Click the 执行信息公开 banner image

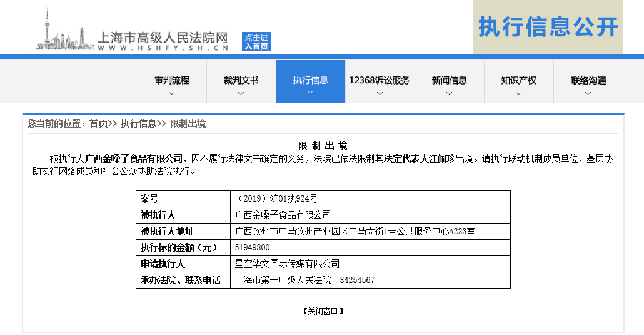[548, 27]
